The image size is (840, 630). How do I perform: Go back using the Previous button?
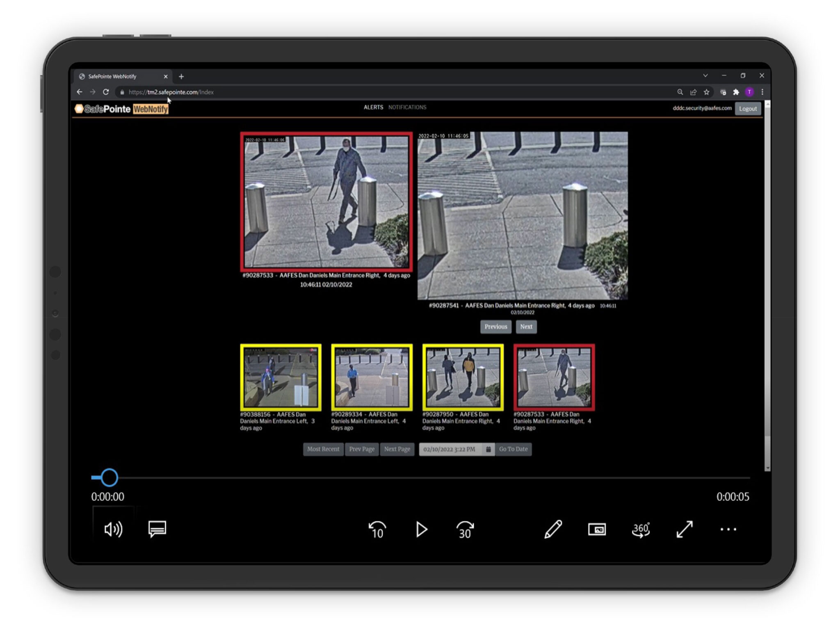[x=496, y=327]
